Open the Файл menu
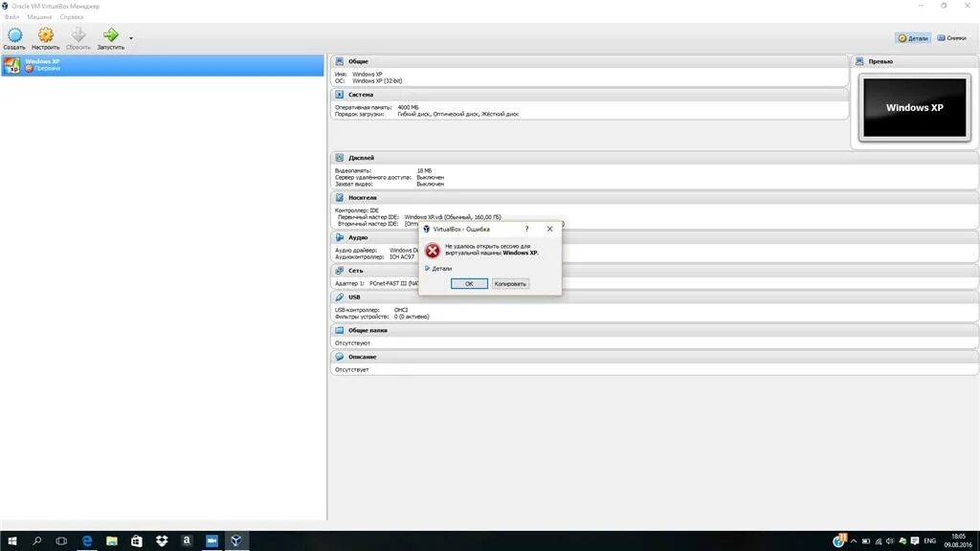Image resolution: width=980 pixels, height=551 pixels. (11, 17)
